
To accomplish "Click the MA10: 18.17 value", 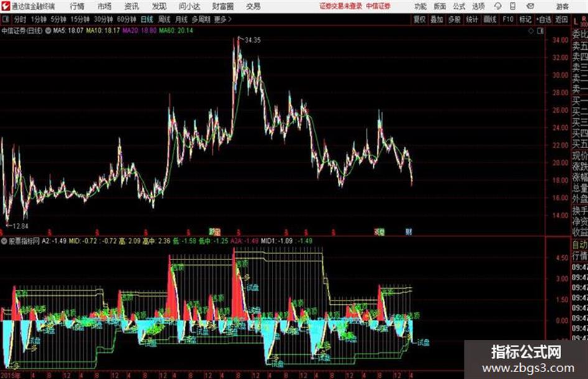I will [x=103, y=30].
